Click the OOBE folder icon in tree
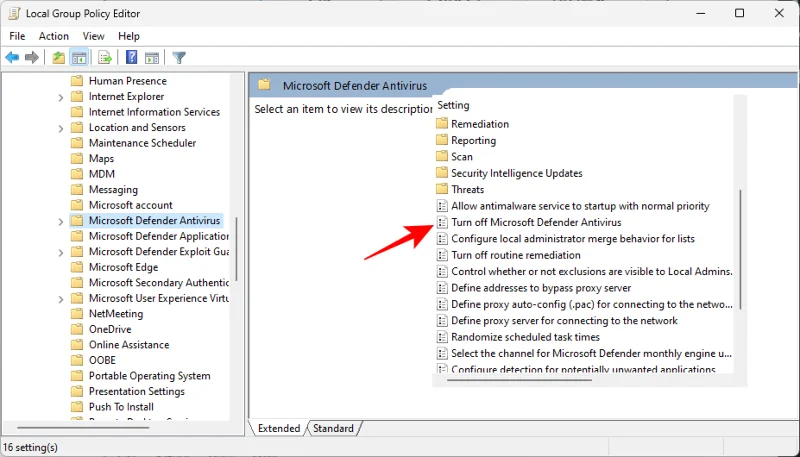Image resolution: width=800 pixels, height=457 pixels. 77,360
